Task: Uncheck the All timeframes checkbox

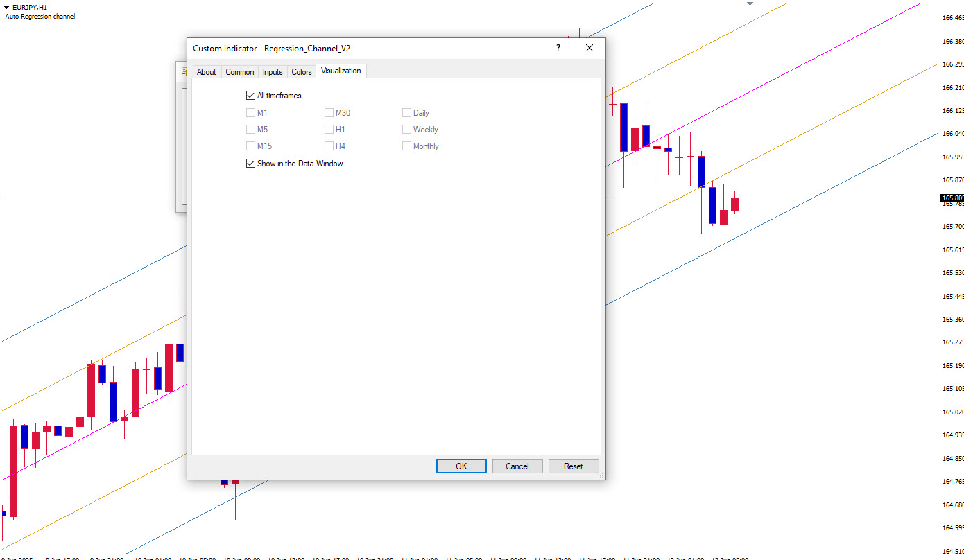Action: (x=251, y=96)
